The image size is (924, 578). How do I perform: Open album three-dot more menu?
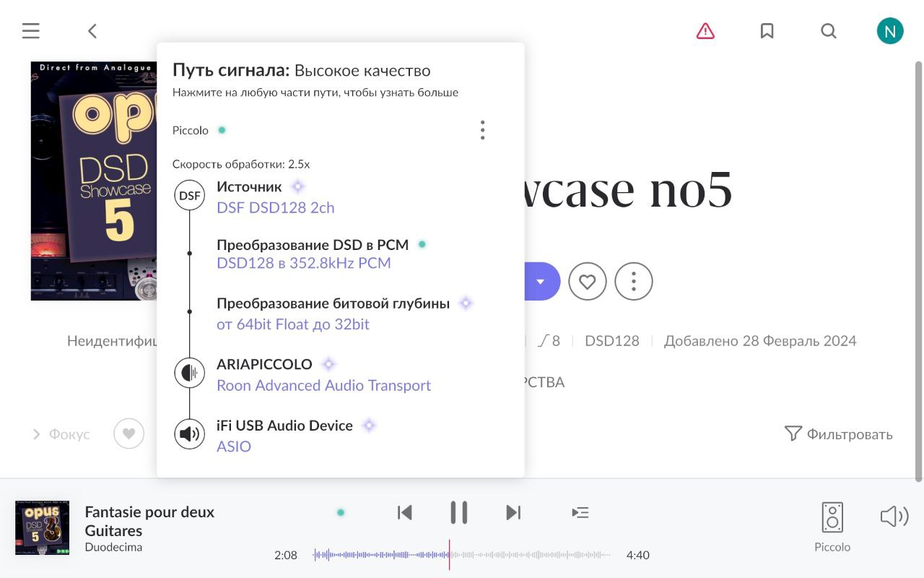coord(634,281)
